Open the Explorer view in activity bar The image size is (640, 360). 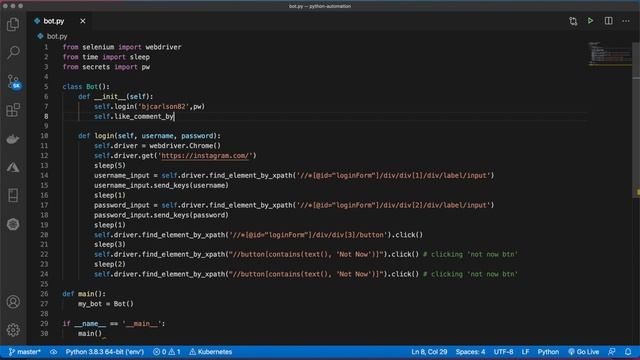(13, 24)
